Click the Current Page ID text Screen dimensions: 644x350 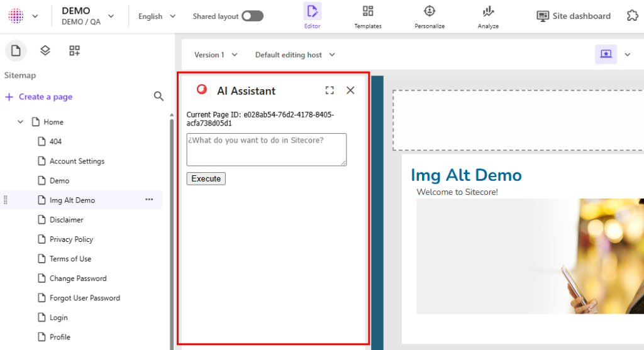pyautogui.click(x=260, y=119)
